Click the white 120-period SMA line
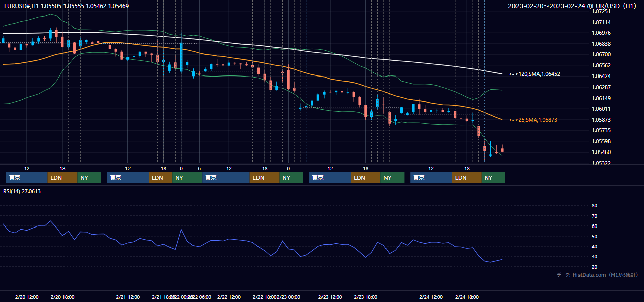This screenshot has height=302, width=644. pyautogui.click(x=252, y=45)
